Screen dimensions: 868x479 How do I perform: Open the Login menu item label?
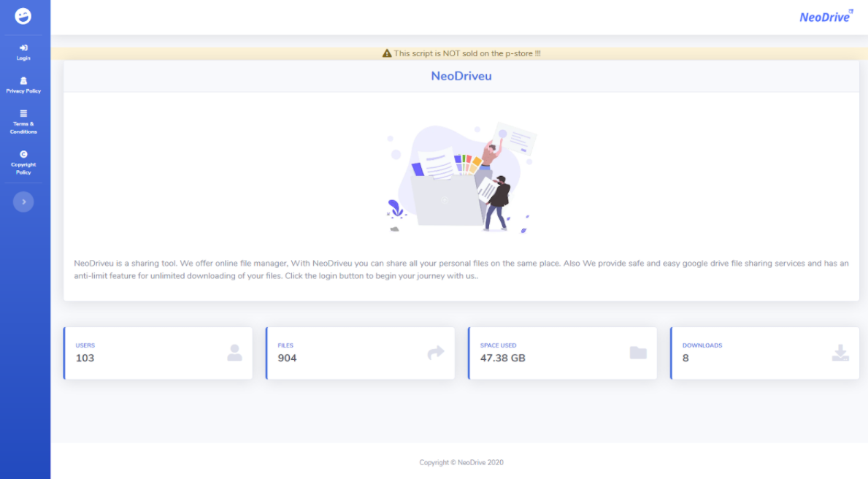click(23, 58)
